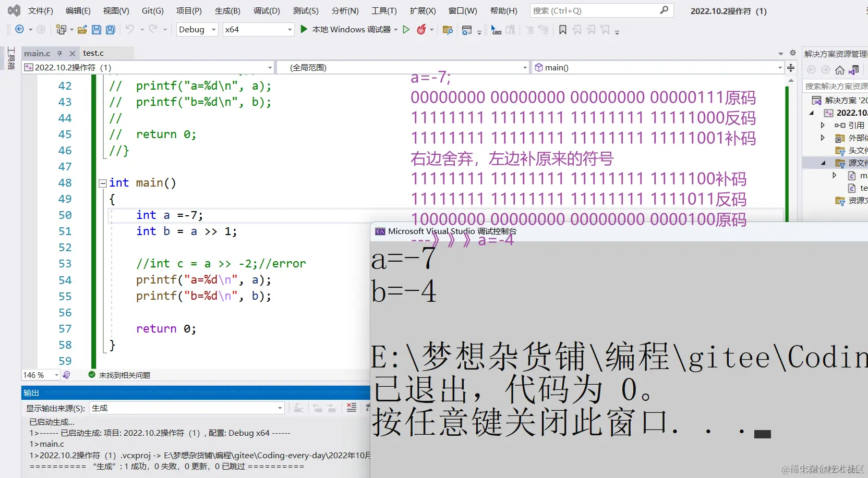Click the Undo icon on the toolbar
868x478 pixels.
[130, 30]
